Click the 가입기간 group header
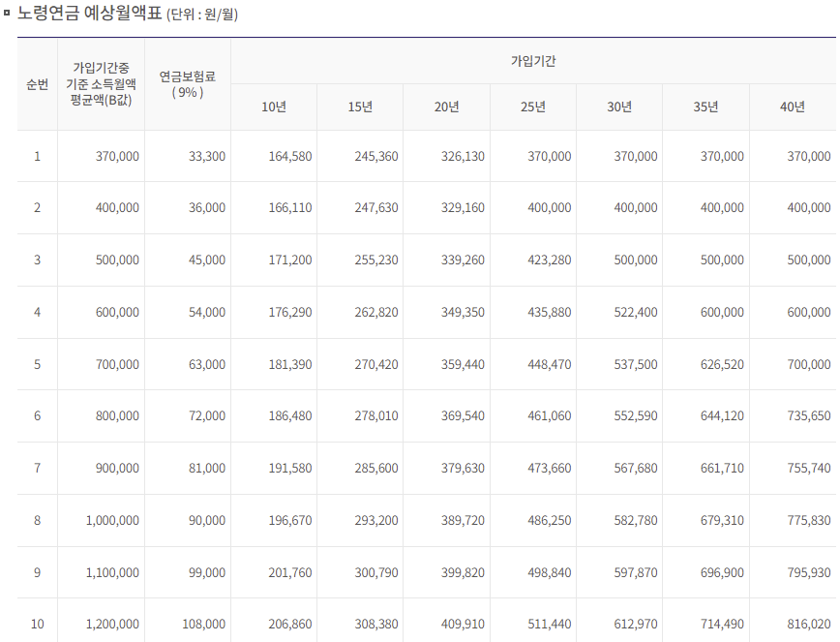This screenshot has width=840, height=642. [533, 61]
